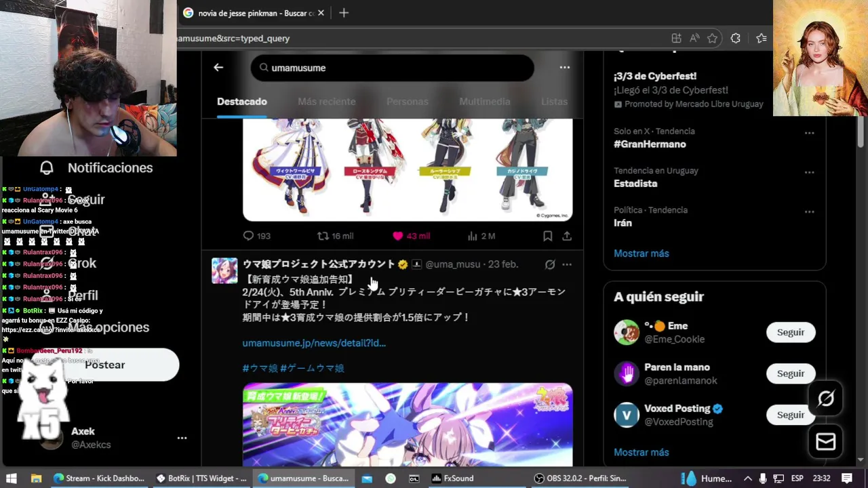Reply to the first post (193)
Screen dimensions: 868x488
257,236
